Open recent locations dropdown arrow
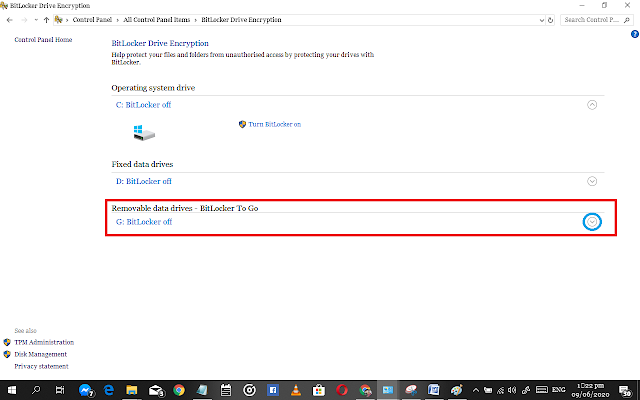The width and height of the screenshot is (640, 400). click(x=36, y=20)
